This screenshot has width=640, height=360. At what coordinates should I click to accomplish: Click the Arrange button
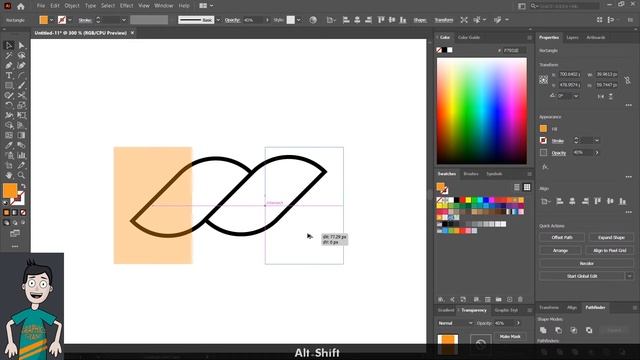(560, 251)
